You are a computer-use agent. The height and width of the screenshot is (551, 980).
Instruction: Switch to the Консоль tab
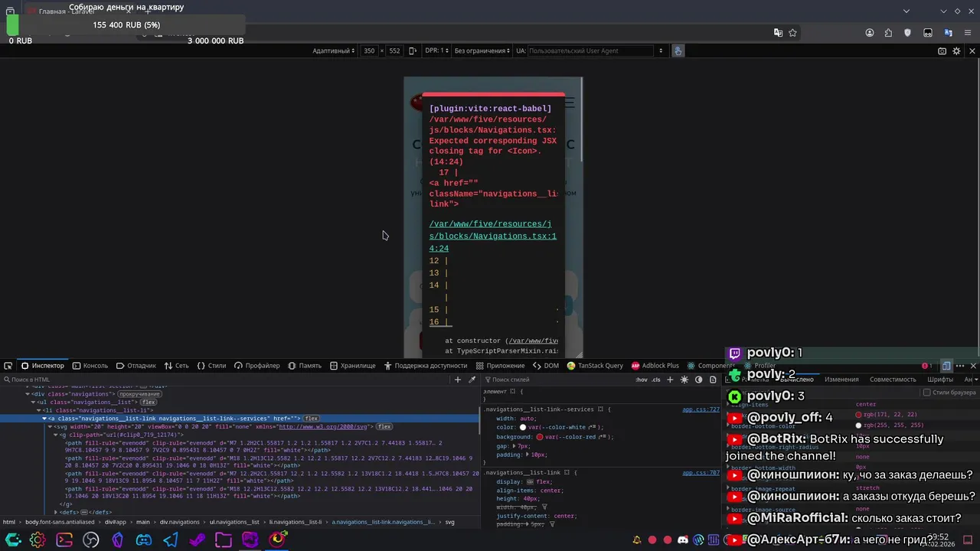coord(90,366)
